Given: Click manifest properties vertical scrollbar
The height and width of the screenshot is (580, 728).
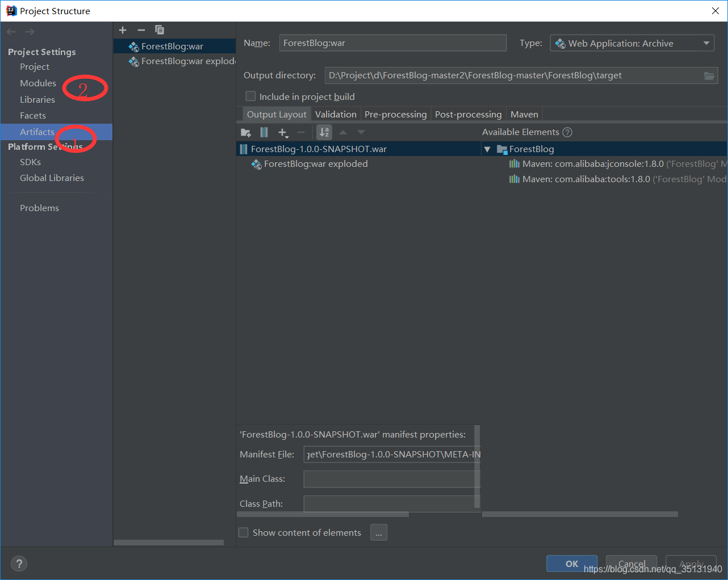Looking at the screenshot, I should (x=477, y=466).
